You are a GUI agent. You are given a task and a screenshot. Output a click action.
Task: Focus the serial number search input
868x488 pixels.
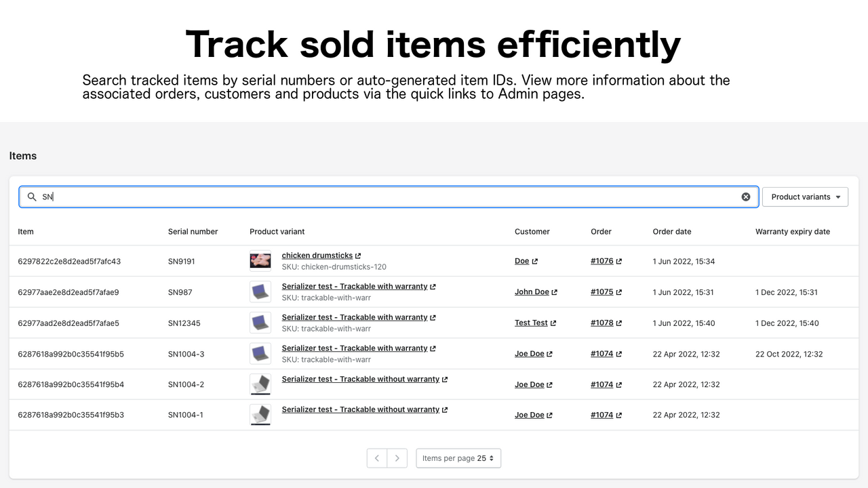coord(387,197)
